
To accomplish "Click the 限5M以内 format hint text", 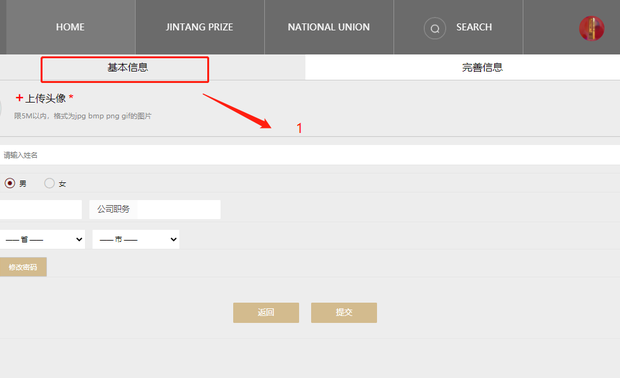I will (83, 116).
